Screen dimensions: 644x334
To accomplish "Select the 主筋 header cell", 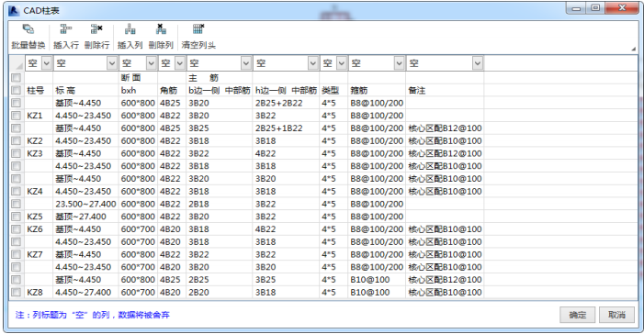I will point(220,78).
